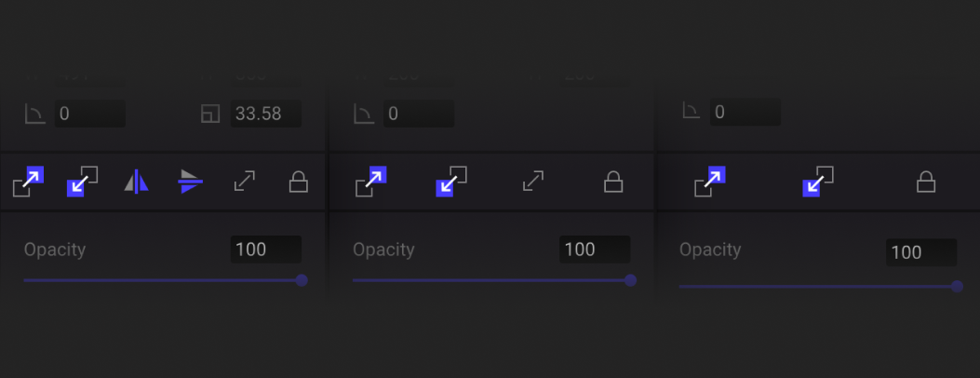Click the right panel opacity slider handle
Screen dimensions: 980x378
click(x=957, y=286)
